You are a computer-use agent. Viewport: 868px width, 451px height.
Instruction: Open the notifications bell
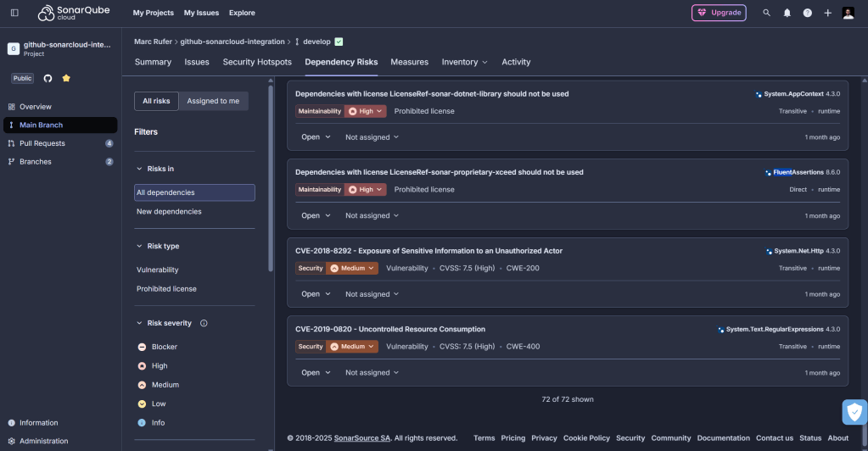787,13
